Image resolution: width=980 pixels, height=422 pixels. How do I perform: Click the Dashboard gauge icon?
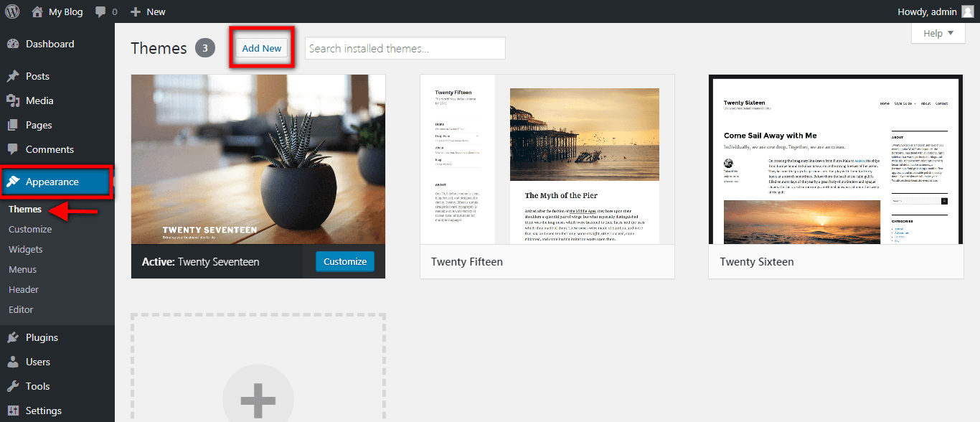click(x=13, y=44)
